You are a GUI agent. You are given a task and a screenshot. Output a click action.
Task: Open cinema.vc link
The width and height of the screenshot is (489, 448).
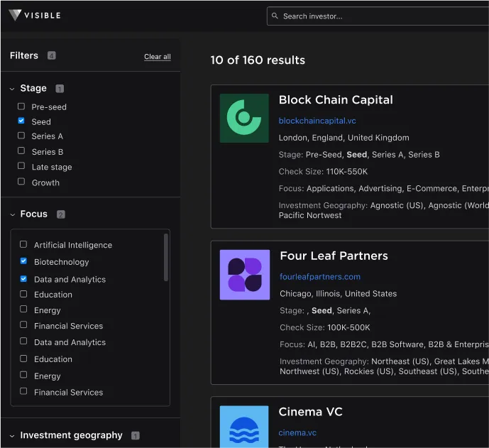pyautogui.click(x=297, y=432)
